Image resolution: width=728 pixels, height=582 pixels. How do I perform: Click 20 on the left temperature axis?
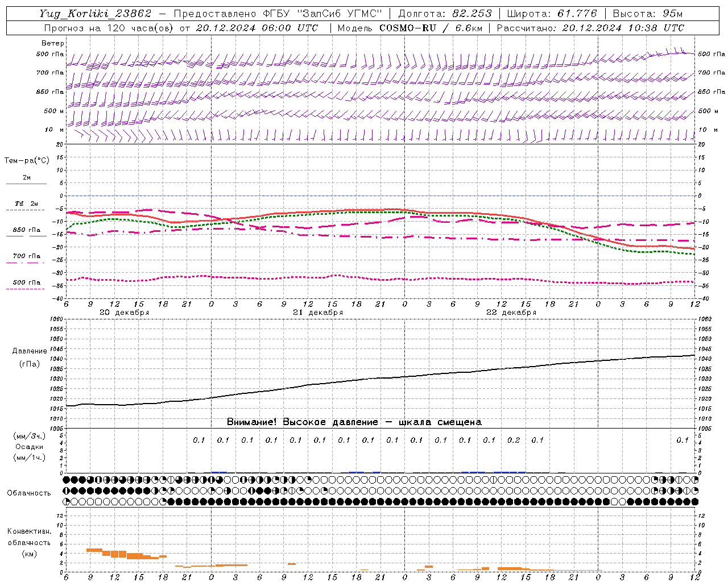point(61,144)
